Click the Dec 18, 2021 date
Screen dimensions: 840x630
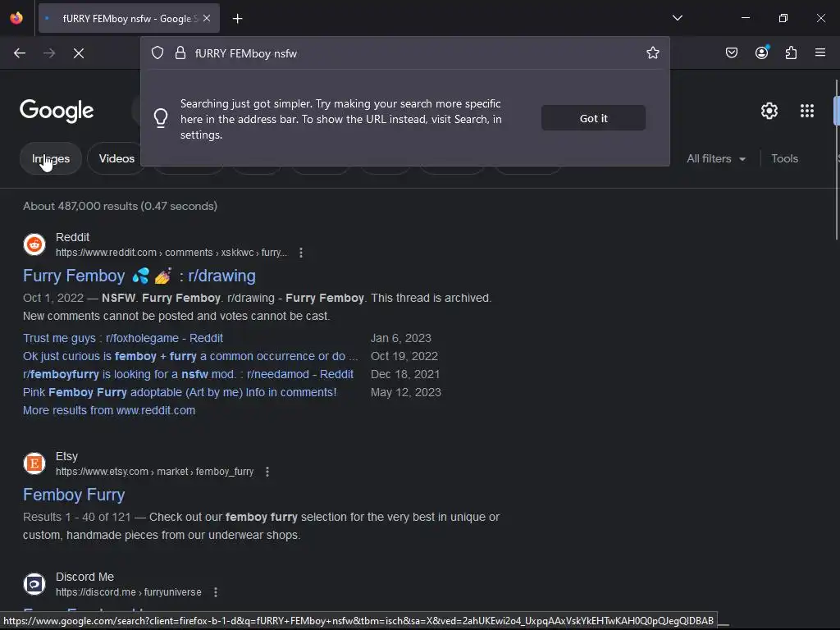coord(405,374)
